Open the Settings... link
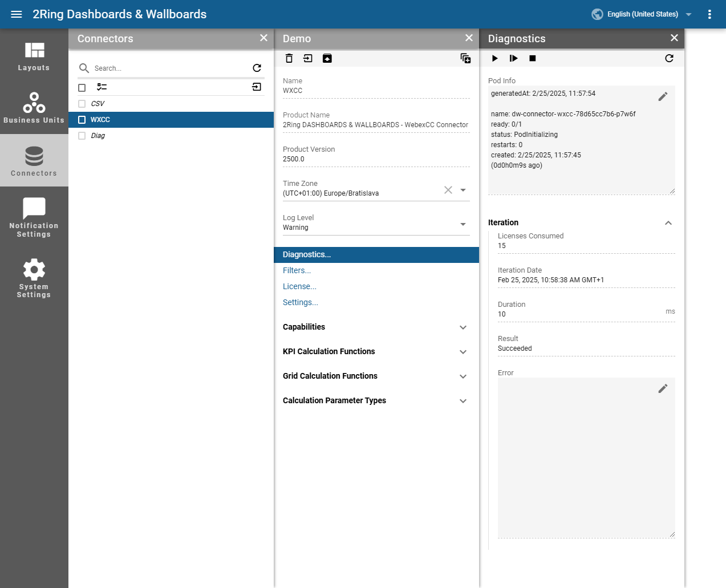The width and height of the screenshot is (726, 588). [x=301, y=303]
